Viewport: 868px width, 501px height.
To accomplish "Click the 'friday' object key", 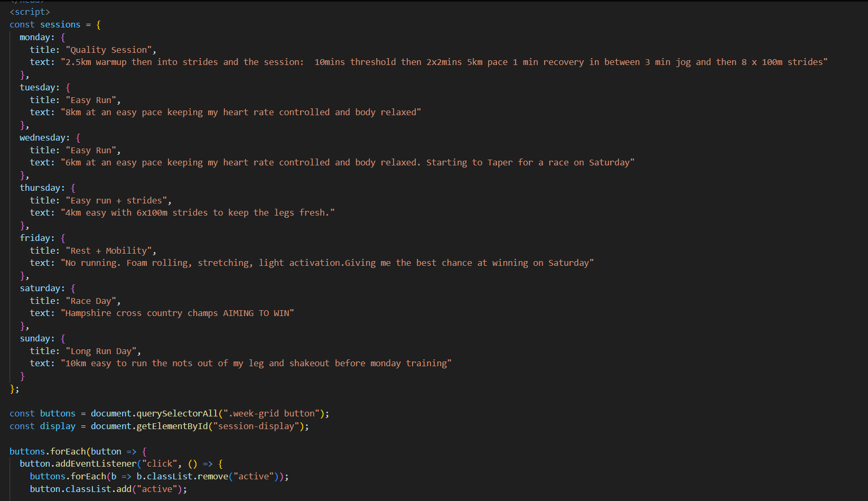I will (35, 238).
